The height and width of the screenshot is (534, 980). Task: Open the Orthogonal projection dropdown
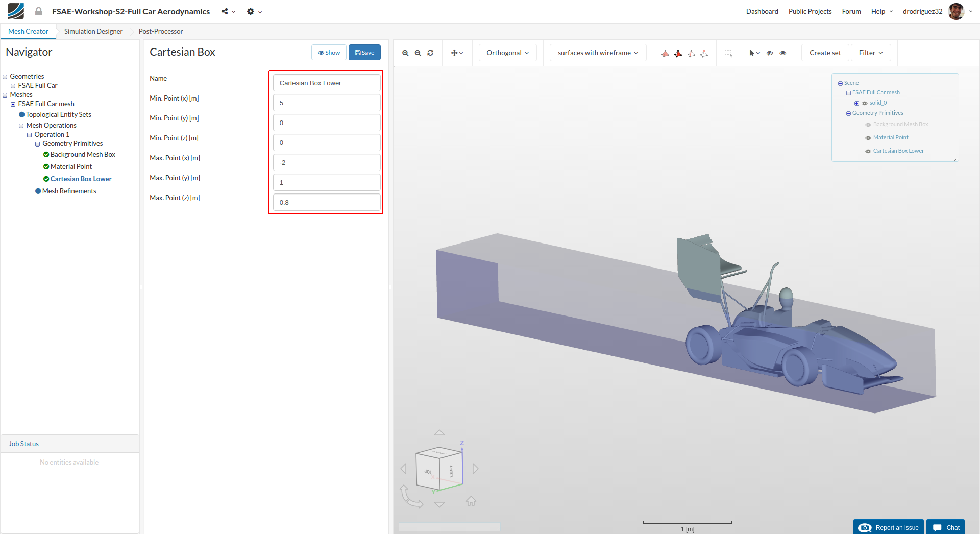507,53
